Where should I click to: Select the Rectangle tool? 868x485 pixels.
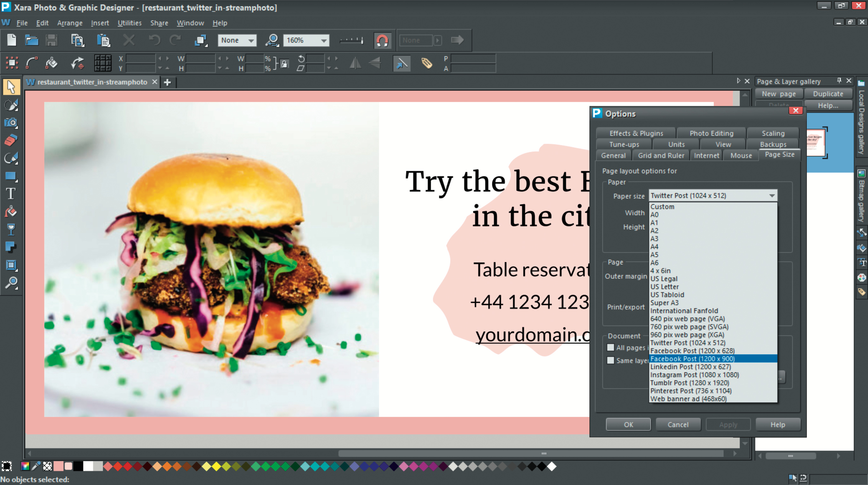pos(11,176)
